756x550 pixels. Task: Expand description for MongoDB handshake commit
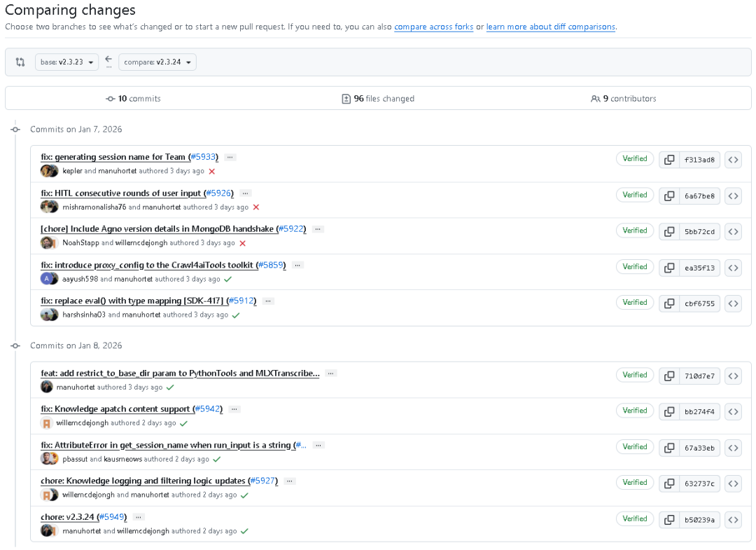pos(318,229)
